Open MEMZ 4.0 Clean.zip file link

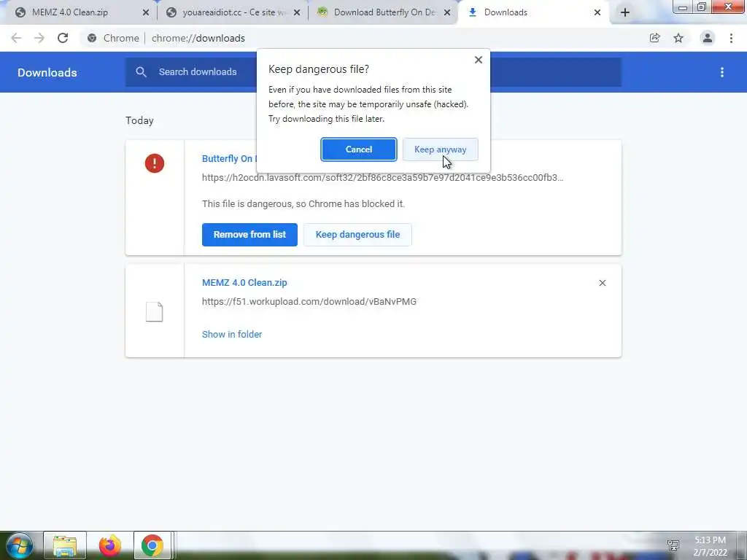click(244, 282)
